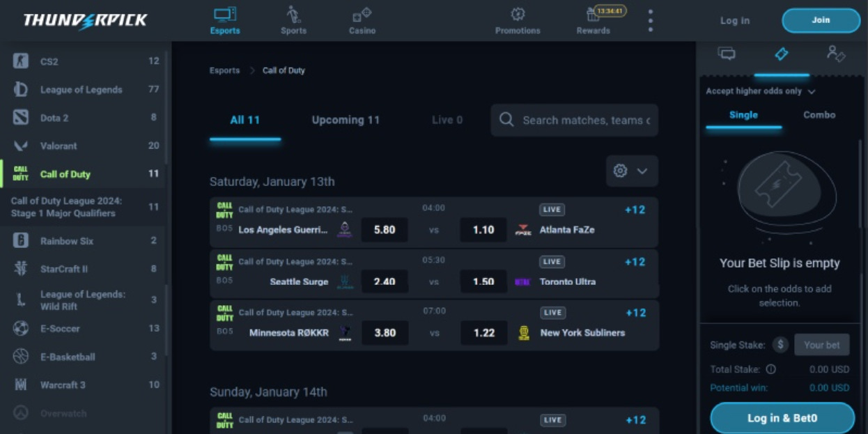Switch to the Upcoming 11 tab
This screenshot has height=434, width=868.
pos(346,120)
